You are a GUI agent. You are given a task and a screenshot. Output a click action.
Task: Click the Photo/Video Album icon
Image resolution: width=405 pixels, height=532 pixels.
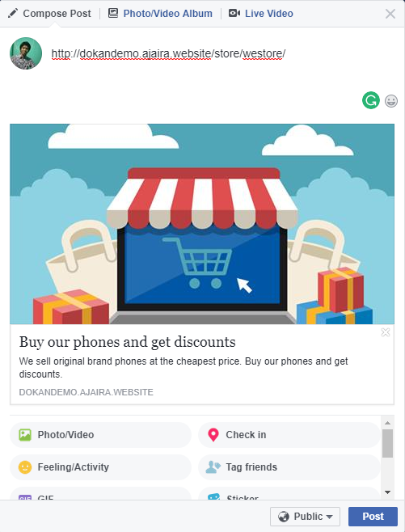(x=113, y=13)
